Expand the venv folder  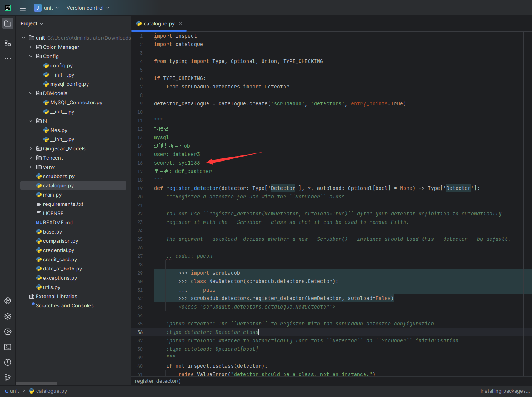coord(31,167)
